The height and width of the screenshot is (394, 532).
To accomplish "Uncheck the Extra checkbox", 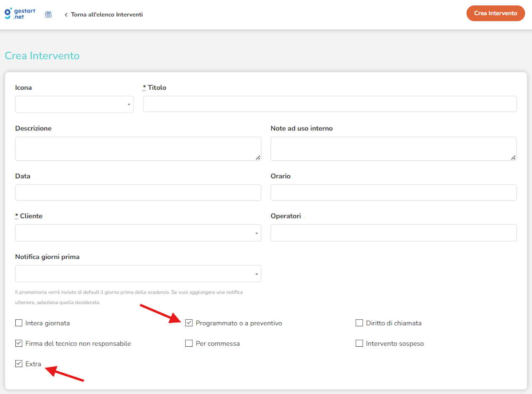I will (x=19, y=364).
